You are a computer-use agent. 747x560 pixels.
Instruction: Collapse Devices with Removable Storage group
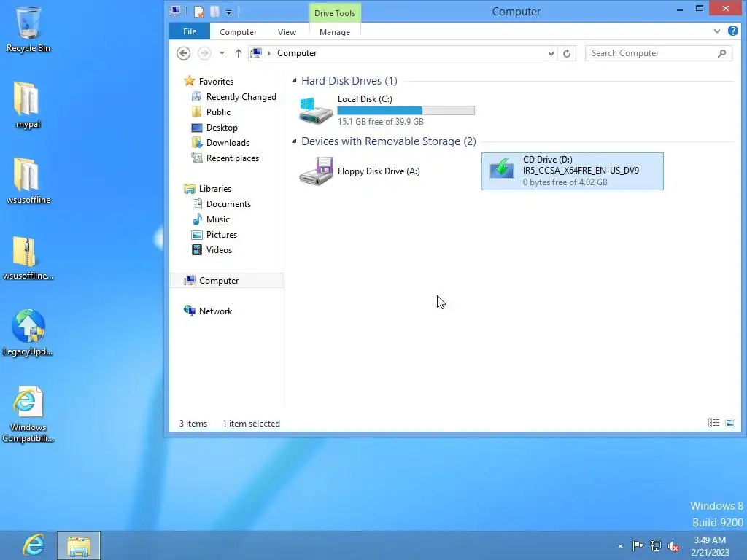tap(294, 141)
